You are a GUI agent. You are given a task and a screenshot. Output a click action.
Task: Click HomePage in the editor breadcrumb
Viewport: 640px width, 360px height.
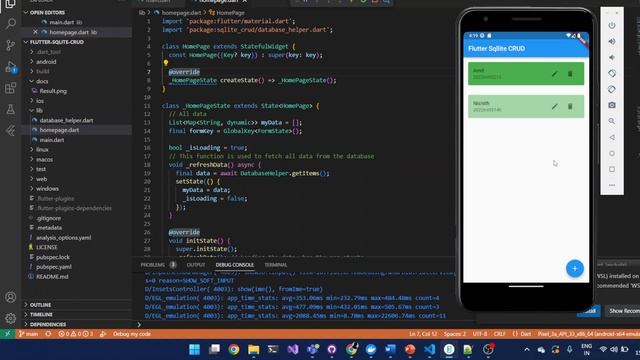pos(230,13)
